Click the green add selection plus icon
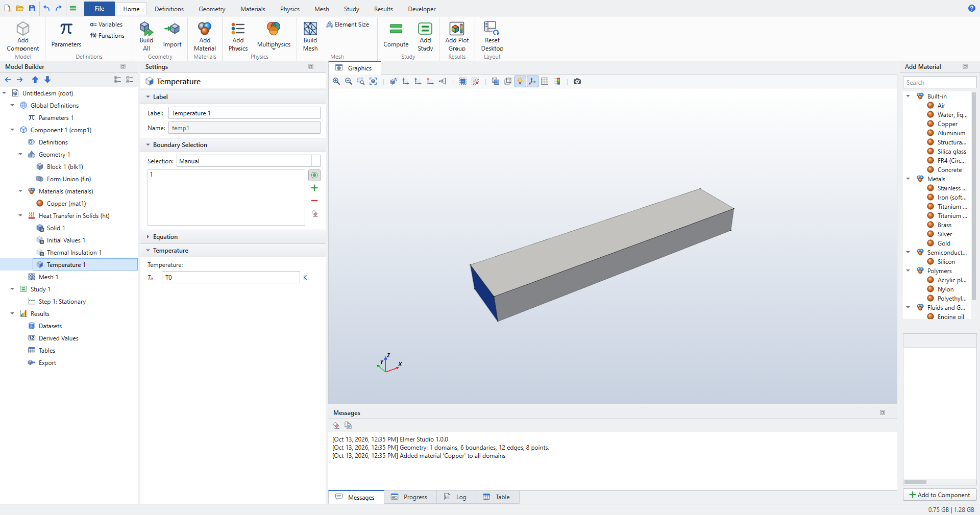Viewport: 980px width, 515px height. [x=314, y=188]
